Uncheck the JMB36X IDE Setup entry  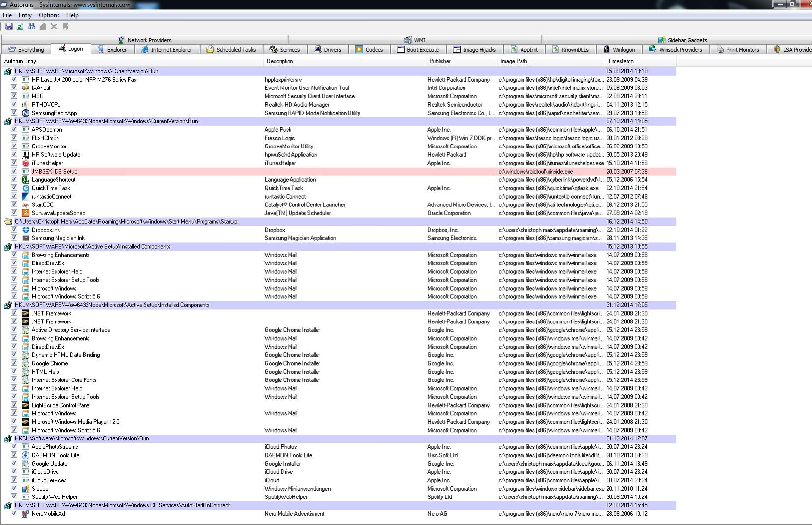[14, 171]
